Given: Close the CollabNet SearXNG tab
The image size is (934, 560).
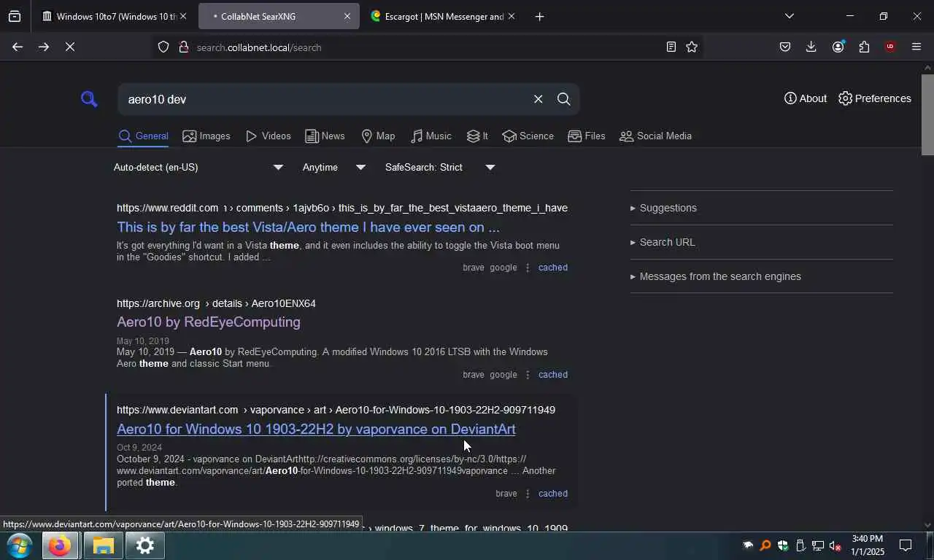Looking at the screenshot, I should [x=347, y=16].
